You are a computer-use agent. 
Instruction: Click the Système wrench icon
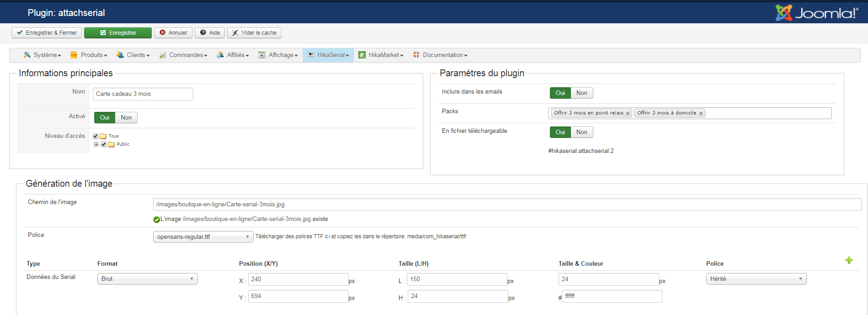[27, 55]
